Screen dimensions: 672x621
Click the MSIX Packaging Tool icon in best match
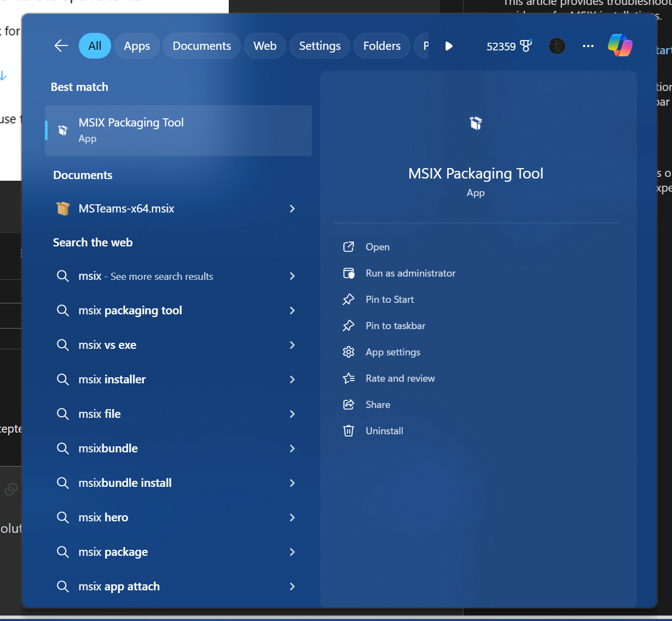[x=63, y=130]
